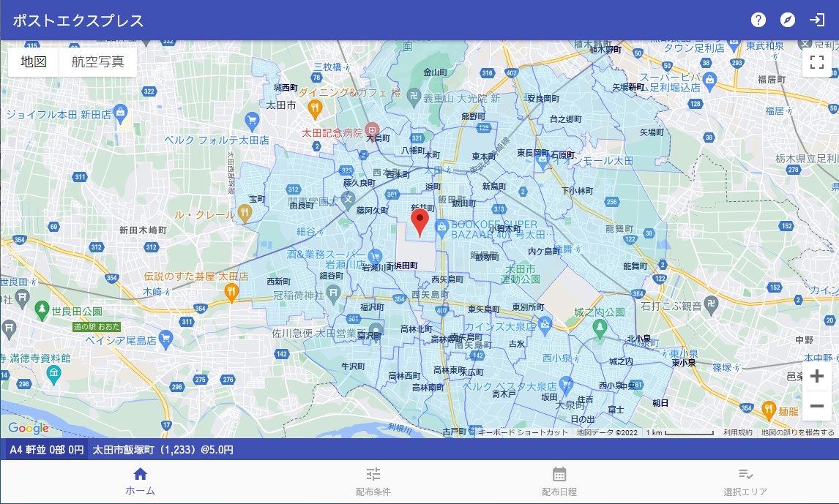Click the A4 軒並 0部 0円 status
This screenshot has height=504, width=839.
pyautogui.click(x=47, y=449)
